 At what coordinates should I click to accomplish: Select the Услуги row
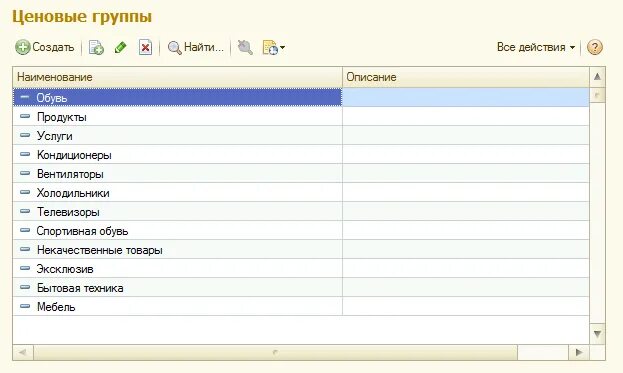tap(301, 135)
